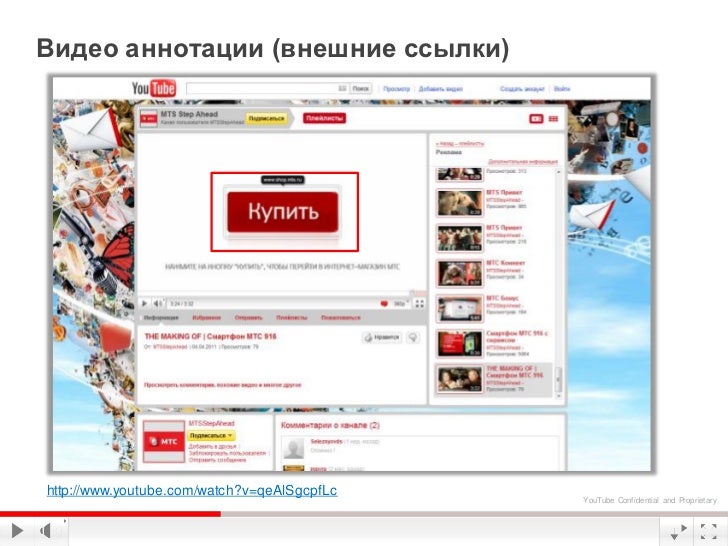Click the Поиск search button

(x=361, y=88)
